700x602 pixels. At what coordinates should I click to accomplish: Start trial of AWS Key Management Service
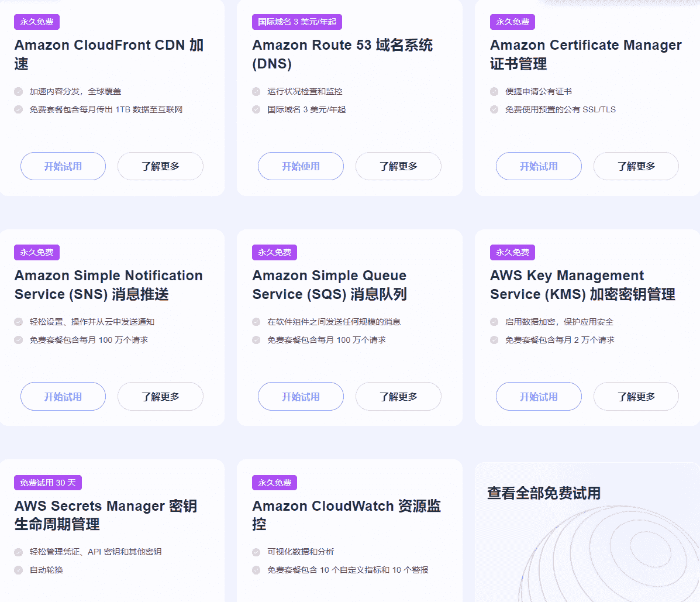pyautogui.click(x=539, y=397)
